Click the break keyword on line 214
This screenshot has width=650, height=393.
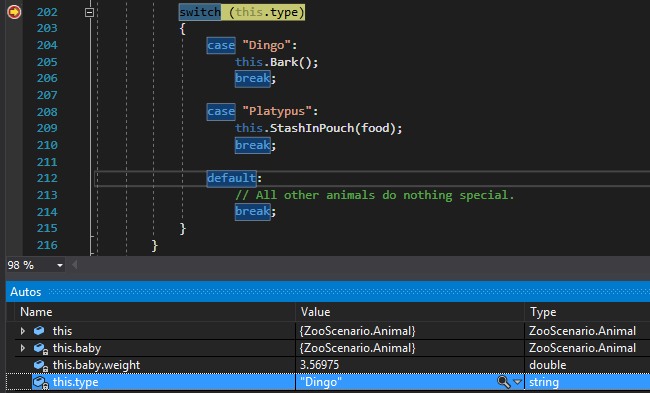(252, 211)
